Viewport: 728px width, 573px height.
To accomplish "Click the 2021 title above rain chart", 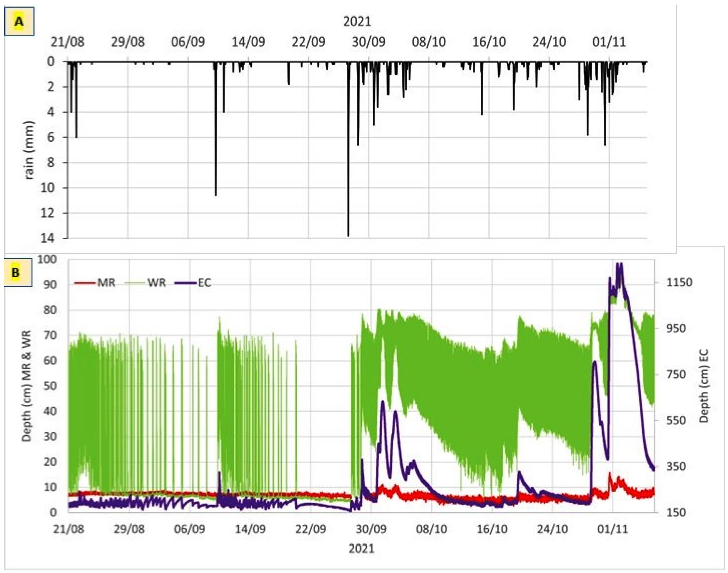I will tap(357, 22).
